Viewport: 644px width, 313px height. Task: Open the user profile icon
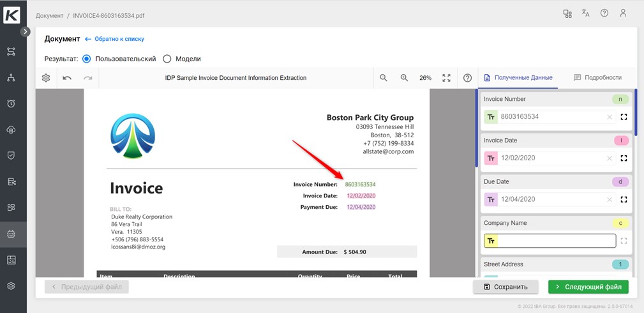[623, 13]
